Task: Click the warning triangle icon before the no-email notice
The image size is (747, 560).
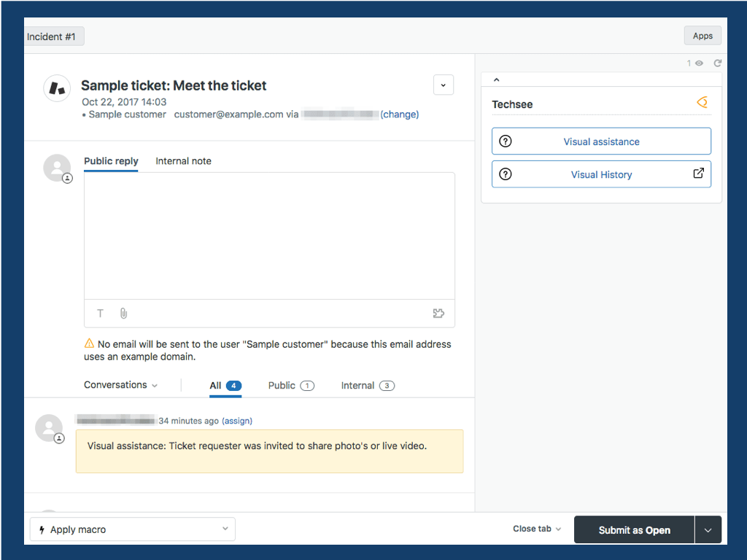Action: pos(89,343)
